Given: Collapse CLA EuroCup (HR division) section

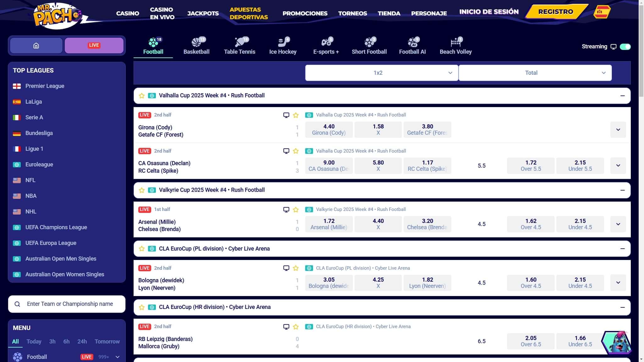Looking at the screenshot, I should click(x=622, y=307).
